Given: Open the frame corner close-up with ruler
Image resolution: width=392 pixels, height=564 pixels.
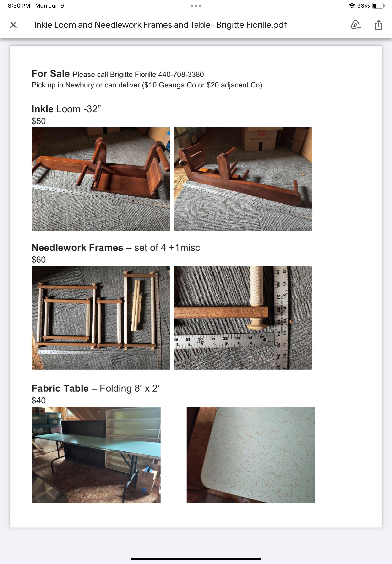Looking at the screenshot, I should [x=243, y=318].
